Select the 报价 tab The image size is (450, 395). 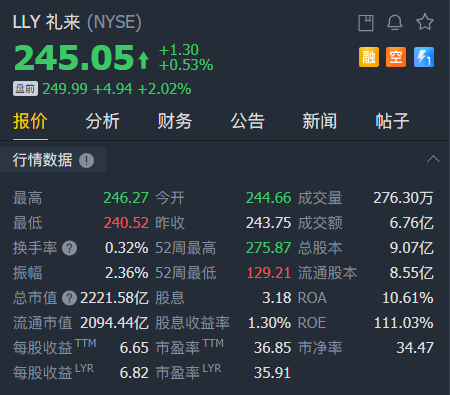(x=30, y=121)
